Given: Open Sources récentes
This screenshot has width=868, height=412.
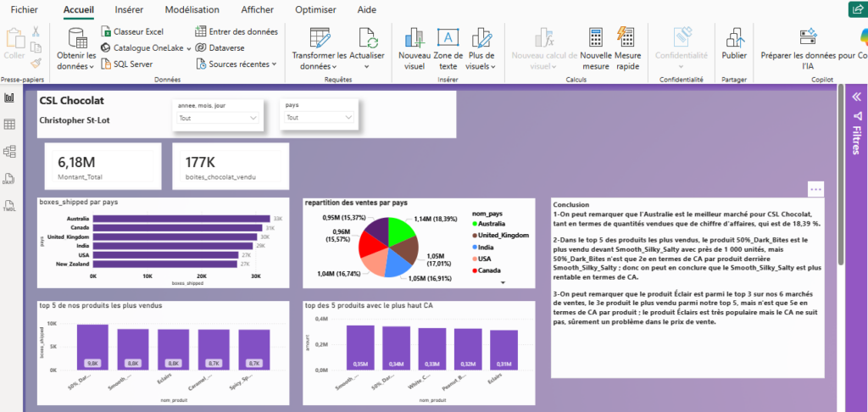Looking at the screenshot, I should 236,64.
